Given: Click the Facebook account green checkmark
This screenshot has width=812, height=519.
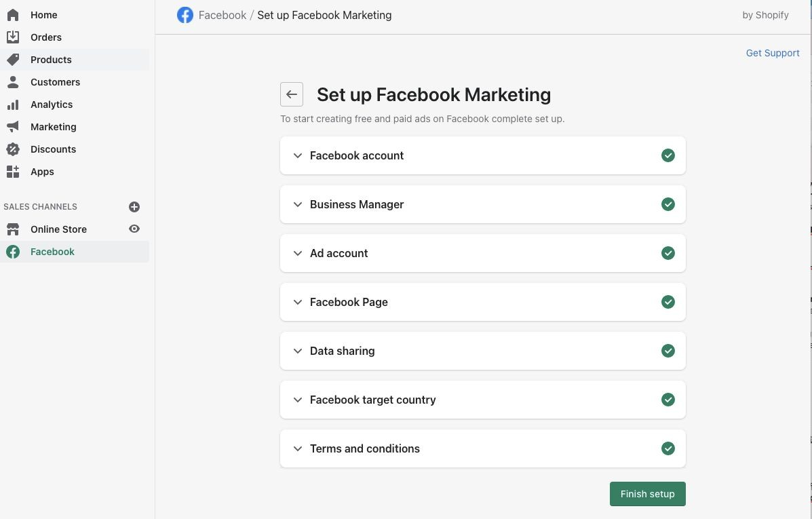Looking at the screenshot, I should click(x=668, y=155).
